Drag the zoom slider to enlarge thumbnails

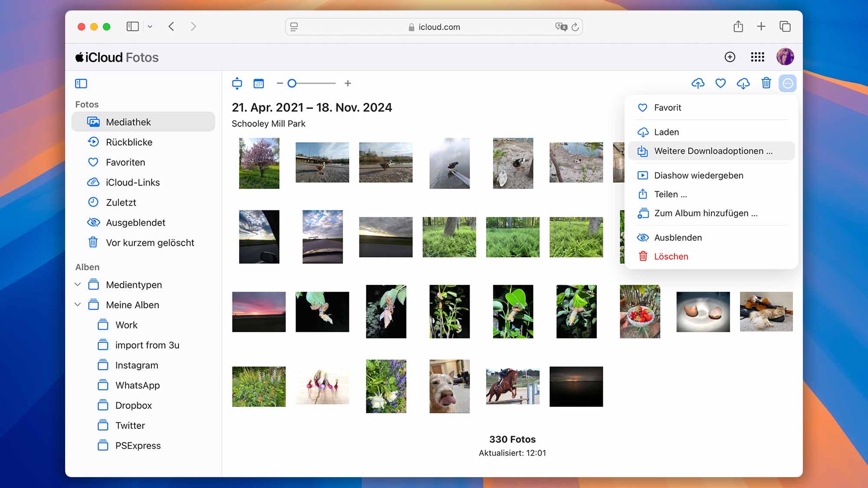[293, 83]
